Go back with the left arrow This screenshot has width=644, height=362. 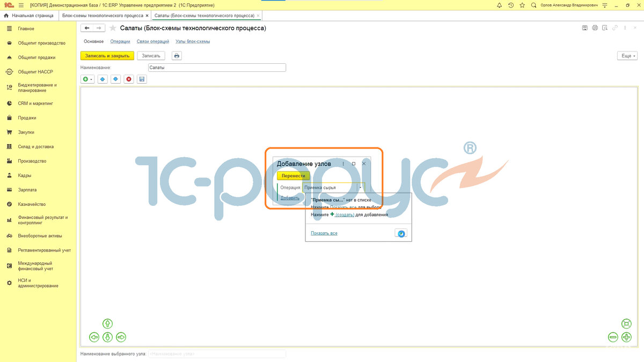coord(86,28)
